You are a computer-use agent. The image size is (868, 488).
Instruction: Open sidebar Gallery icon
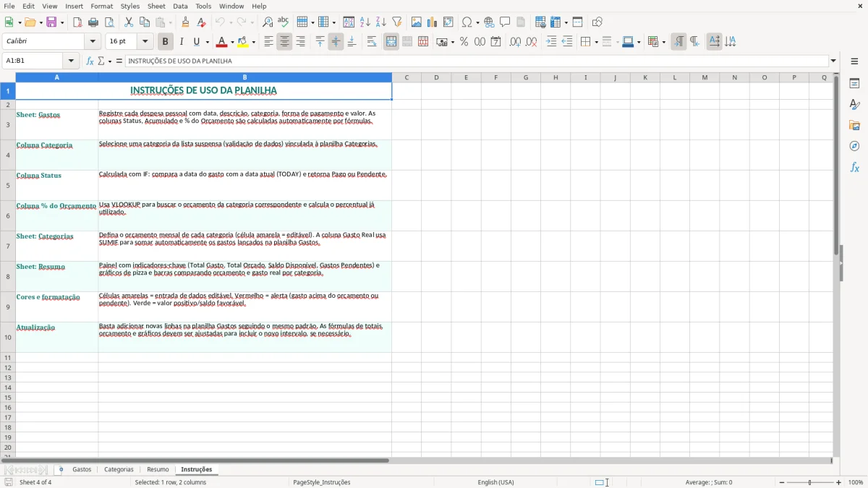tap(854, 125)
